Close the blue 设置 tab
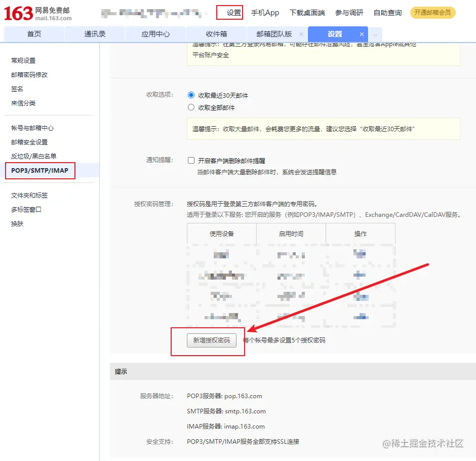The height and width of the screenshot is (461, 476). click(x=362, y=34)
